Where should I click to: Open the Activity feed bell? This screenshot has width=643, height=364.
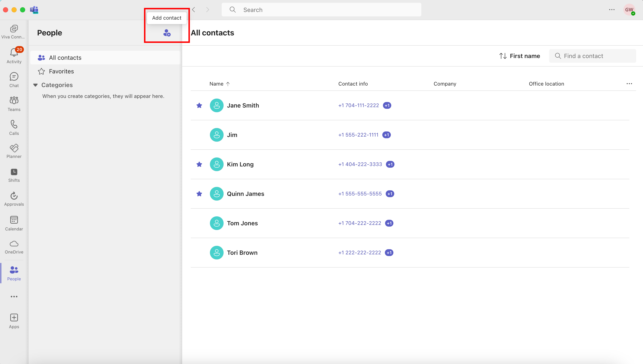click(14, 56)
